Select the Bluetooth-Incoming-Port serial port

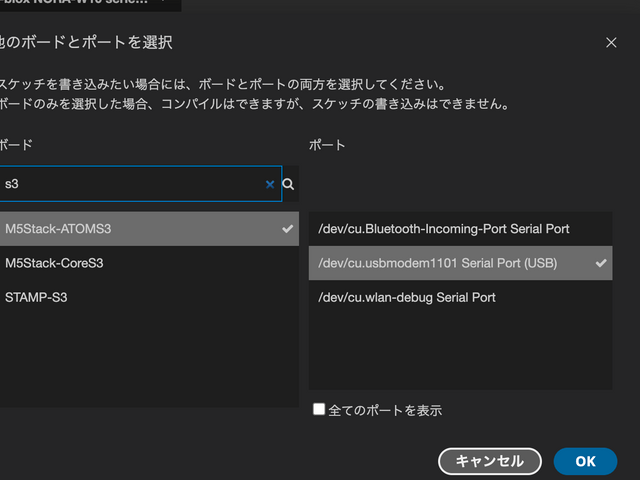[460, 229]
